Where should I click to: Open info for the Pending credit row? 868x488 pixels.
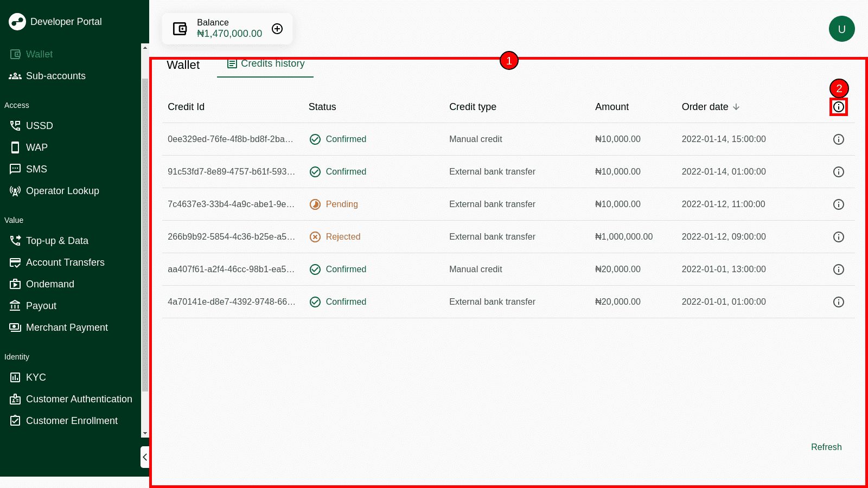[838, 204]
